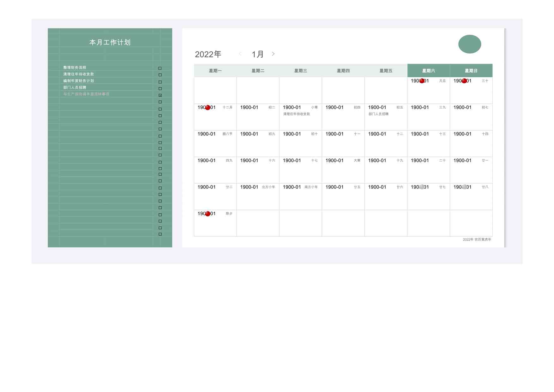
Task: Click the 1月 month label
Action: click(x=258, y=54)
